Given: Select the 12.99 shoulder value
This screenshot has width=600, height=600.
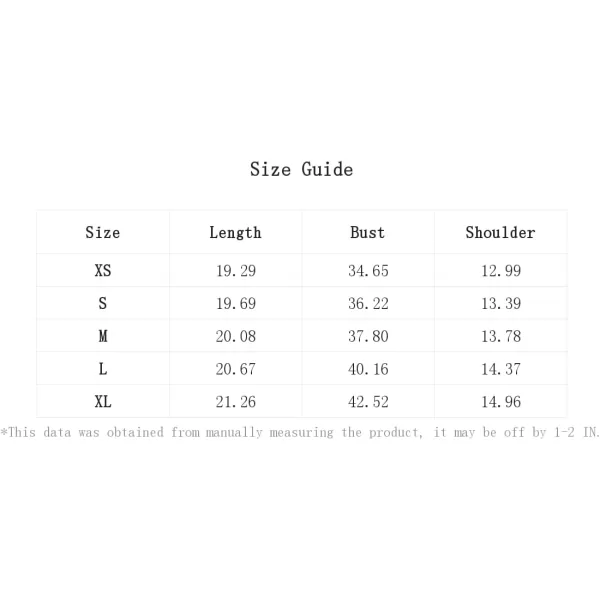Looking at the screenshot, I should coord(500,271).
